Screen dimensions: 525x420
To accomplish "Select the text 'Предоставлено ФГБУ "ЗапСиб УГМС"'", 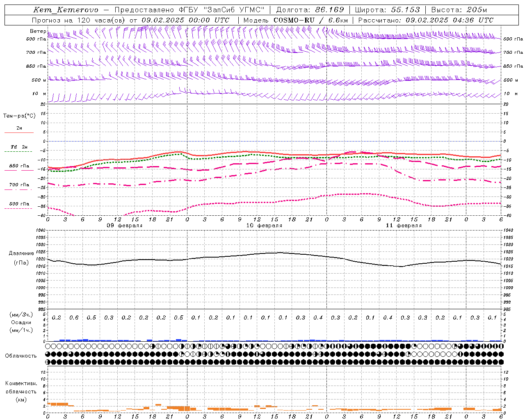I will tap(189, 10).
